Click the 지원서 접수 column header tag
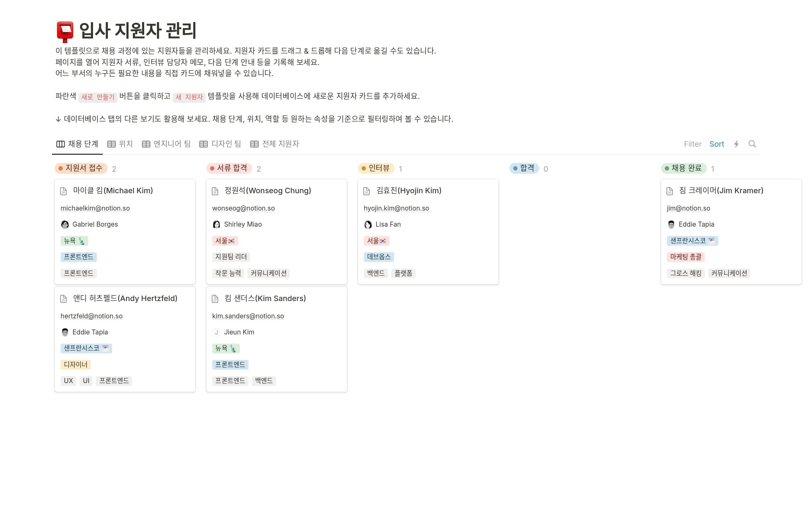This screenshot has height=507, width=812. point(81,168)
